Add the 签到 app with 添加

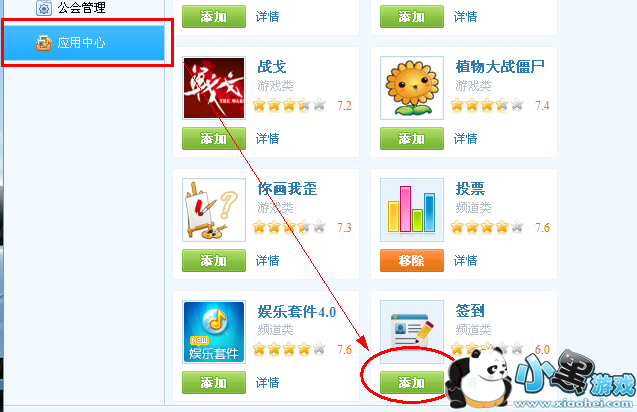pos(412,382)
